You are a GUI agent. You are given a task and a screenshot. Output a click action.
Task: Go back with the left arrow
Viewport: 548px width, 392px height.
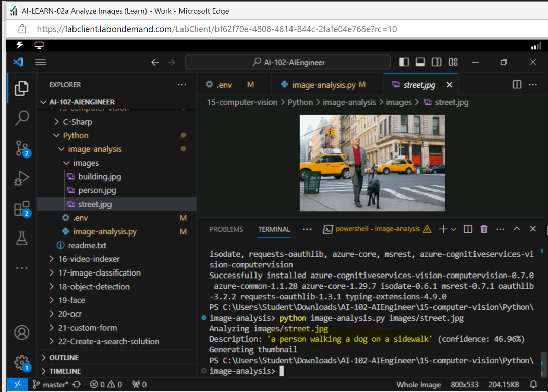155,62
